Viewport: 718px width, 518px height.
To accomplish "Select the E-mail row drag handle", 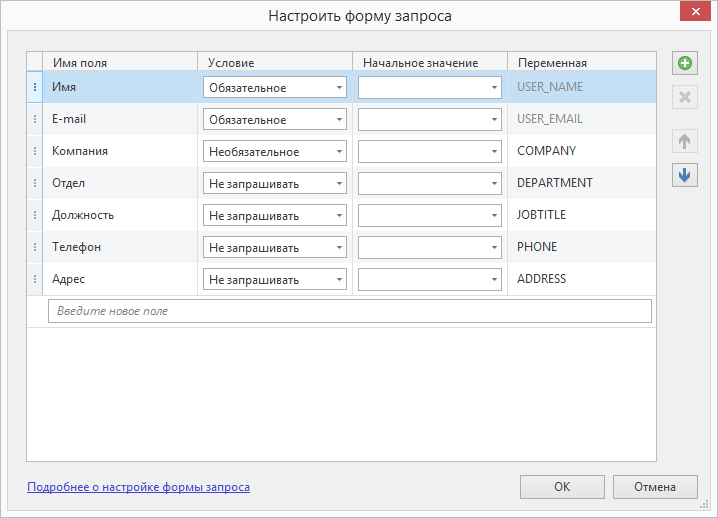I will [35, 119].
